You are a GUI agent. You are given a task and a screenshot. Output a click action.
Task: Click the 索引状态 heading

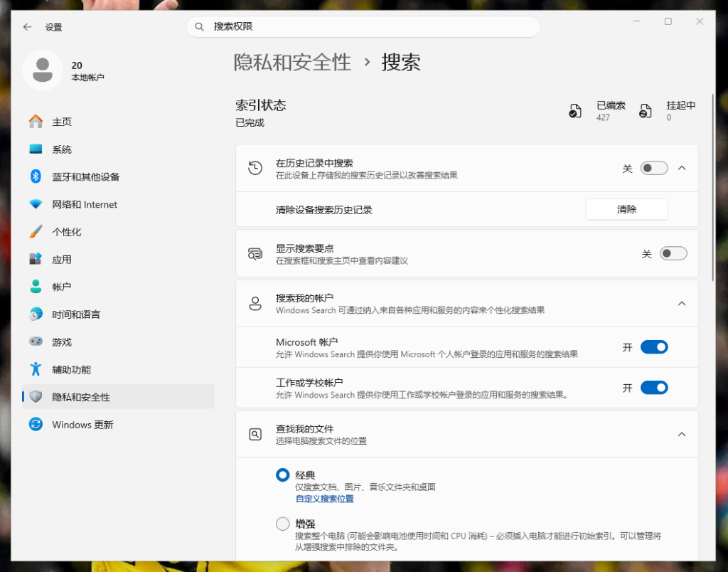[x=260, y=105]
